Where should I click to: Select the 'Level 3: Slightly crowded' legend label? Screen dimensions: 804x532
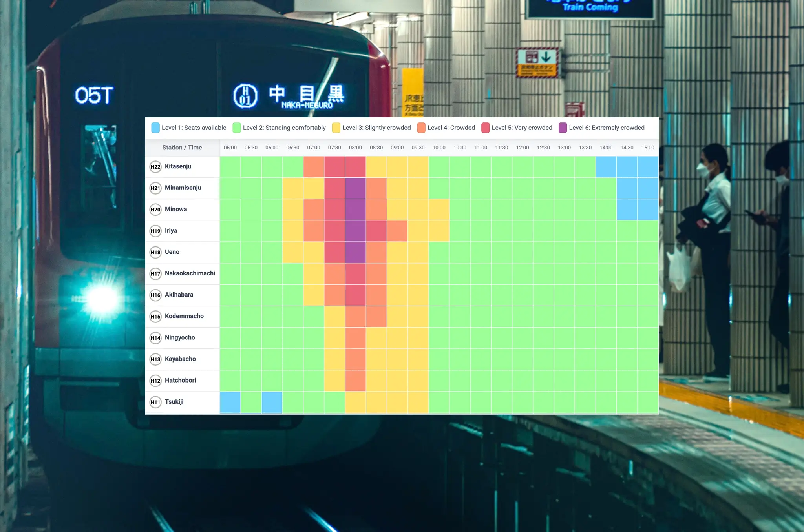click(376, 128)
